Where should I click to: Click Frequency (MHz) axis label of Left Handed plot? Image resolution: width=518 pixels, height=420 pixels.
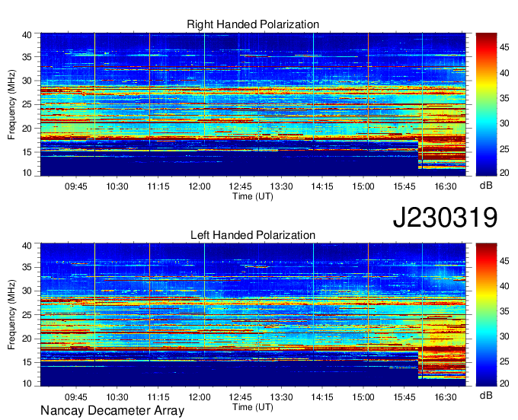(x=11, y=315)
